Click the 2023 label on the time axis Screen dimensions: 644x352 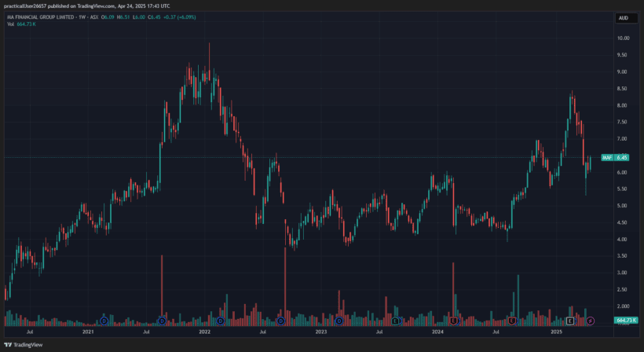[321, 333]
